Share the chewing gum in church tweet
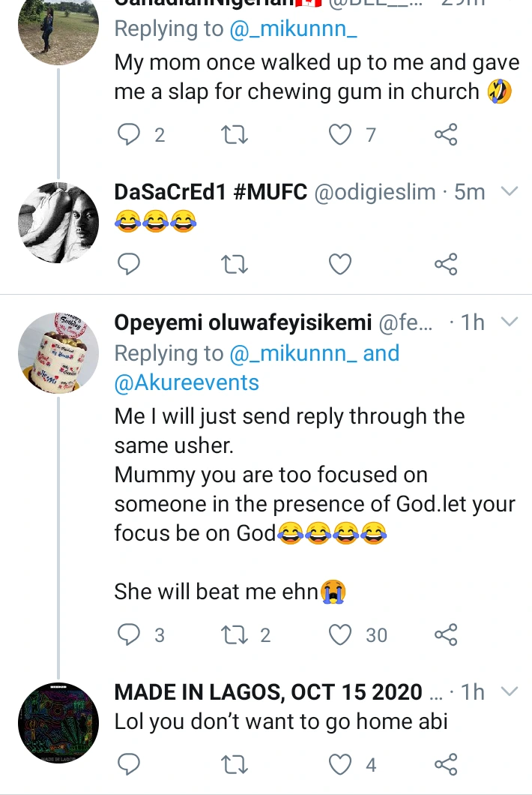532x795 pixels. point(446,135)
